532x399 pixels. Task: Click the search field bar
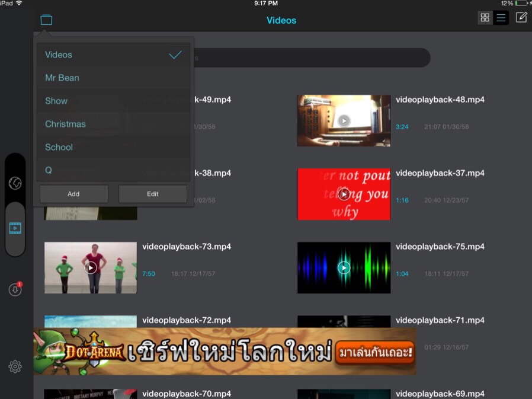pyautogui.click(x=312, y=58)
